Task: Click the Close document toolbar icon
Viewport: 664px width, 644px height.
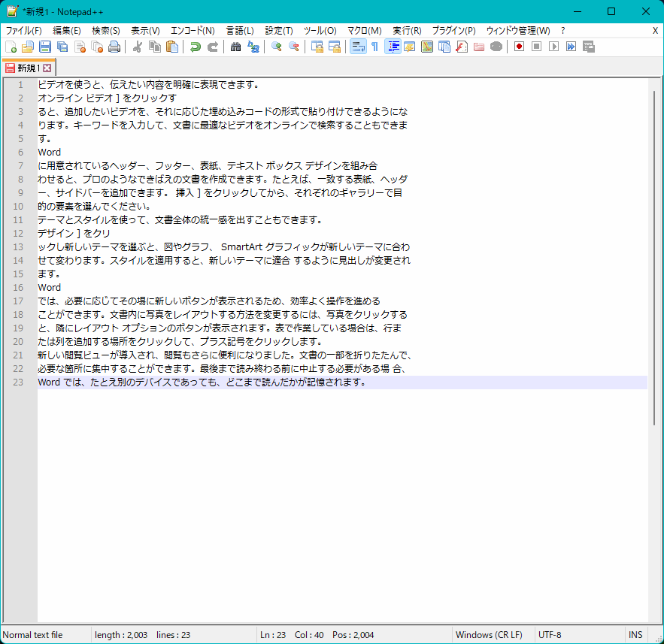Action: click(x=80, y=47)
